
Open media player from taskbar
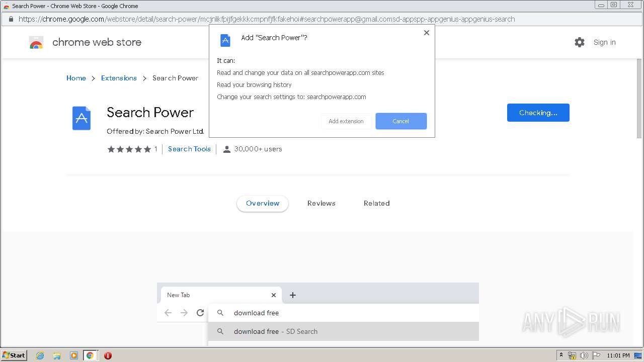coord(74,355)
